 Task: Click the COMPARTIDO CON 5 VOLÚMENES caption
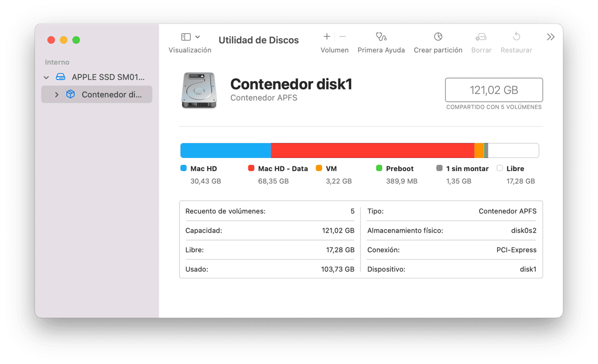pos(494,107)
